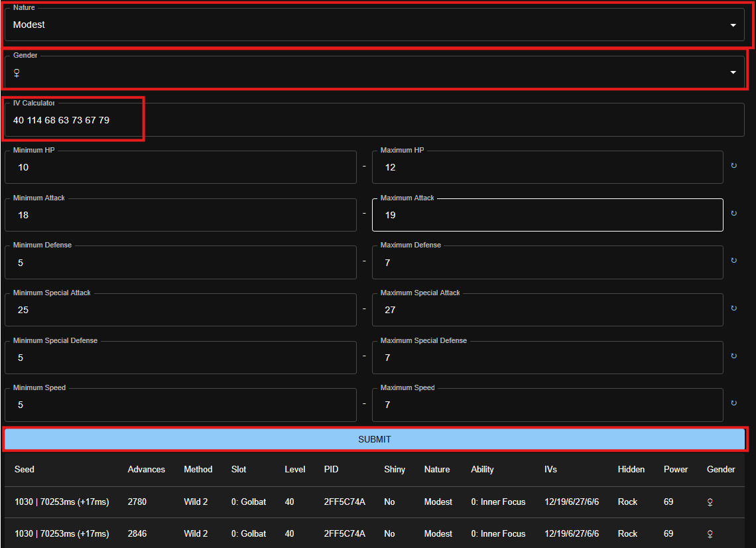
Task: Focus the Maximum HP field
Action: pos(547,168)
